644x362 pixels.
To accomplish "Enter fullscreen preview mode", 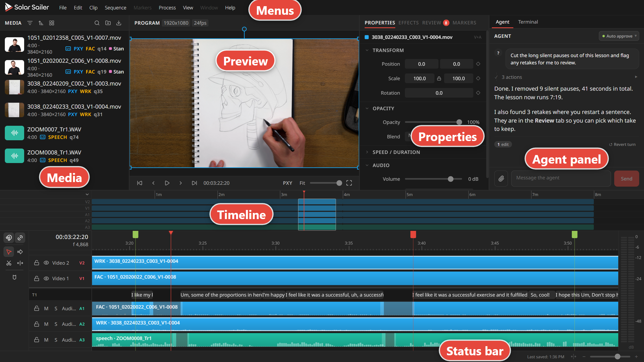I will point(349,183).
